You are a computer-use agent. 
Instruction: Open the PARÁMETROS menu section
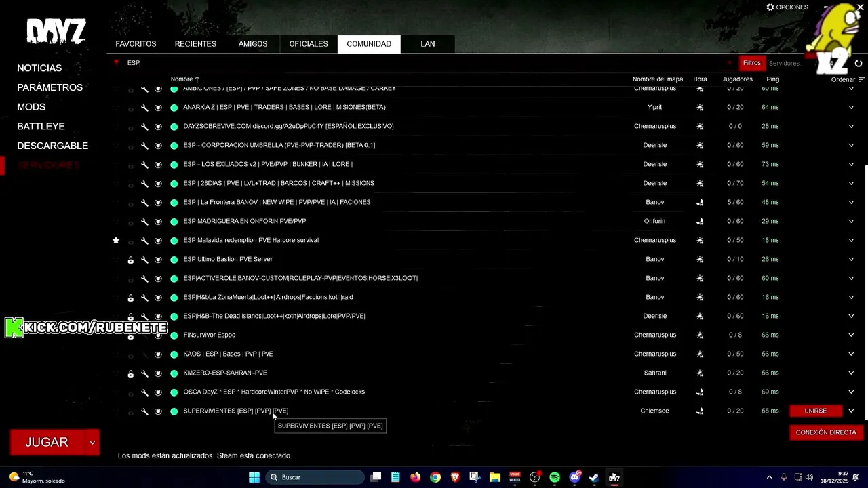coord(50,87)
